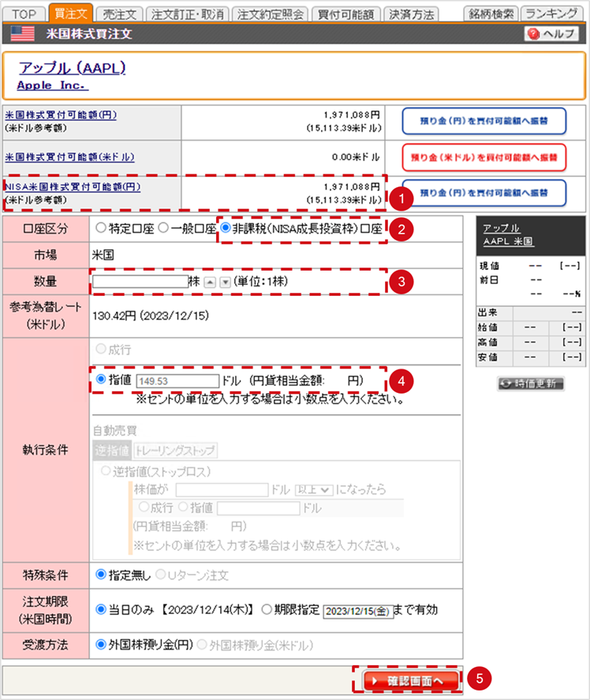The height and width of the screenshot is (700, 590).
Task: Switch to トレーリングストップ tab
Action: pos(175,450)
